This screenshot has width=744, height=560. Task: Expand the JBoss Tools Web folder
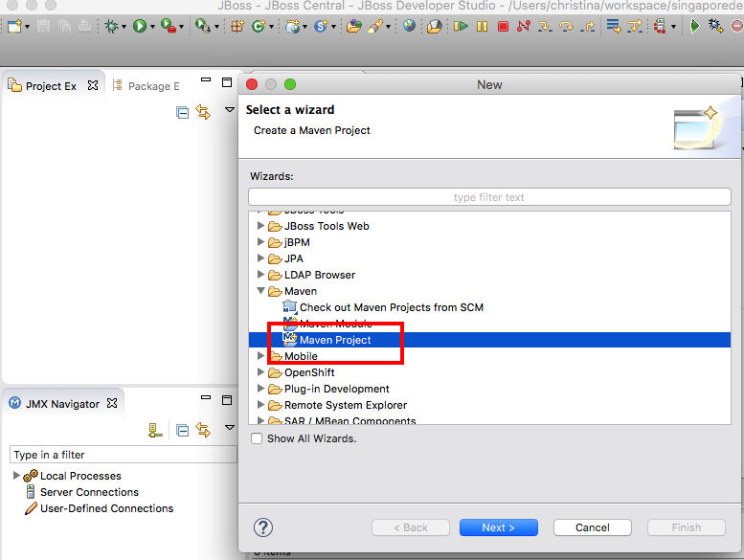point(260,226)
